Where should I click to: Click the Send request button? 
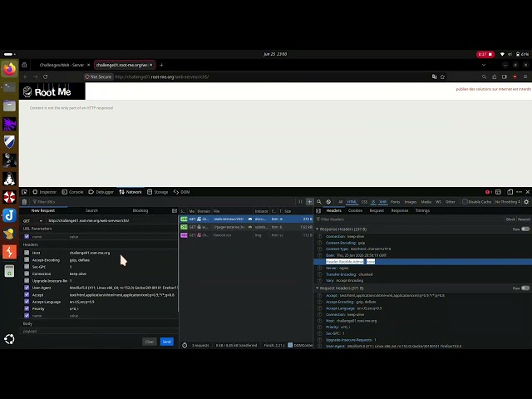tap(166, 342)
